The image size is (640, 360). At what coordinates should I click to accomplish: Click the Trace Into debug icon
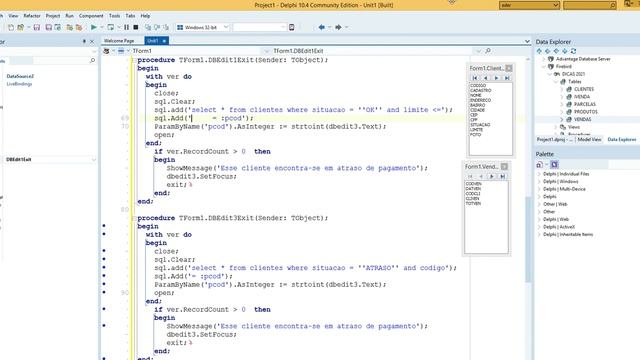148,27
